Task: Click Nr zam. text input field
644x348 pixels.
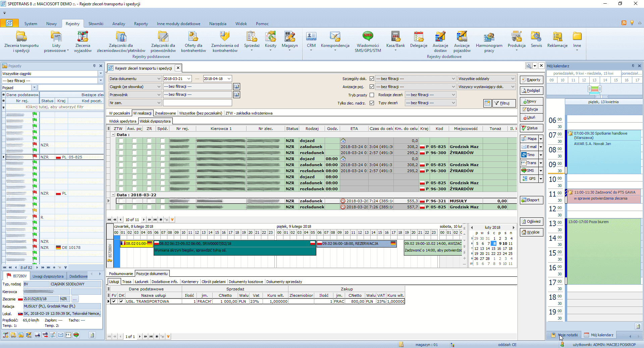Action: 198,103
